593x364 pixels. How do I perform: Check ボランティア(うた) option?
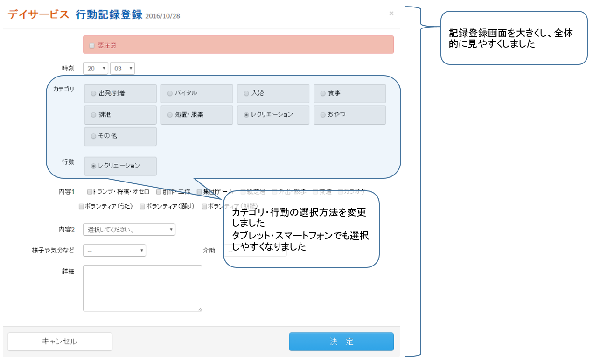click(x=82, y=206)
